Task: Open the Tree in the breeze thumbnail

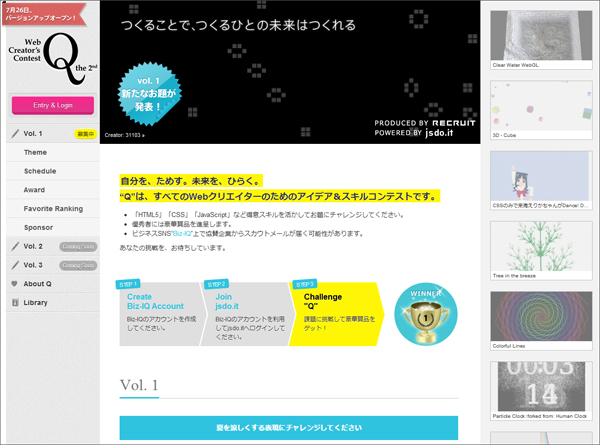Action: click(x=541, y=251)
